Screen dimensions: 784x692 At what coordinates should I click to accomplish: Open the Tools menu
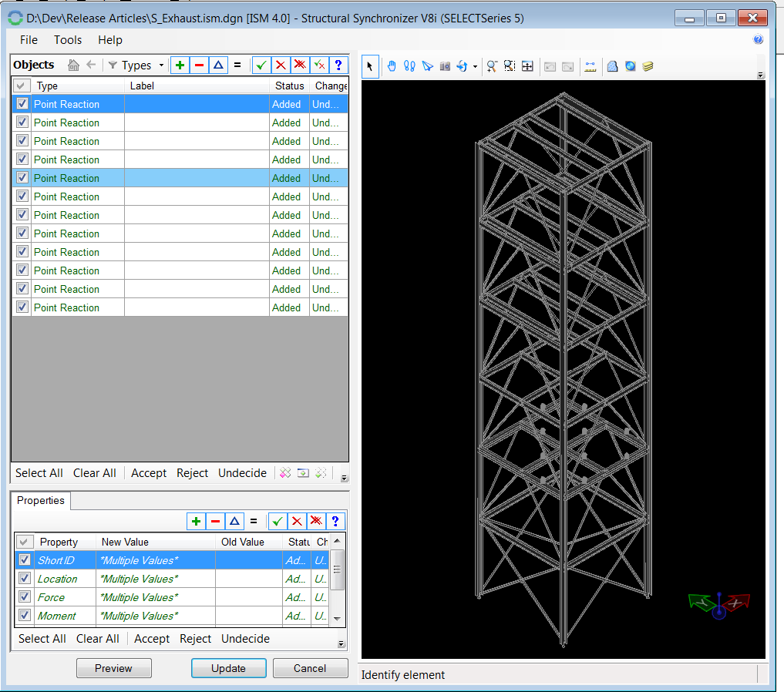pyautogui.click(x=68, y=40)
